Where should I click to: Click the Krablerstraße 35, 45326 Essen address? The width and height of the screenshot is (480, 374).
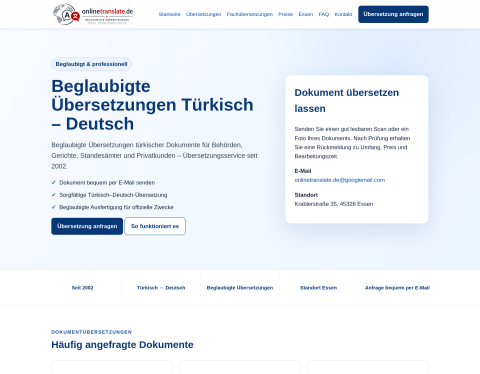tap(334, 204)
